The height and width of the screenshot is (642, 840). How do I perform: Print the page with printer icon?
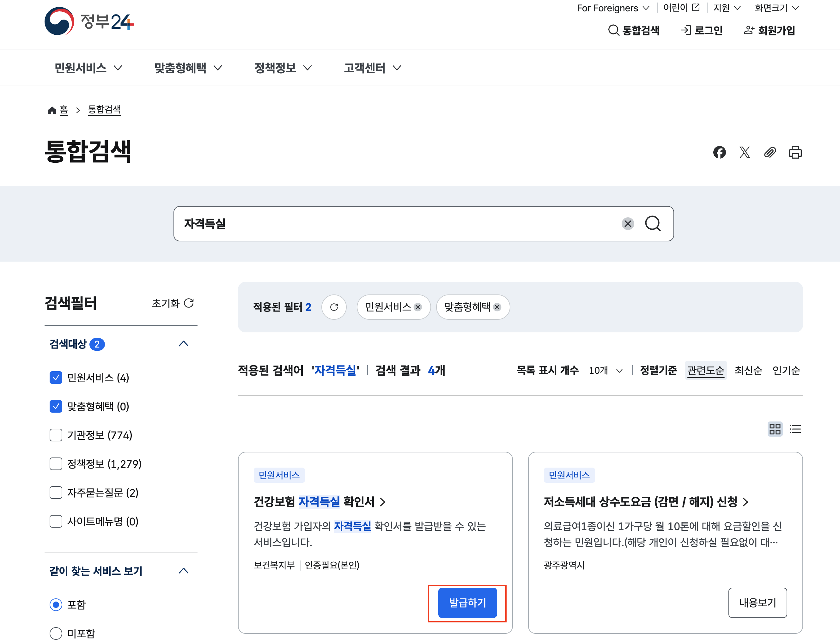coord(795,153)
